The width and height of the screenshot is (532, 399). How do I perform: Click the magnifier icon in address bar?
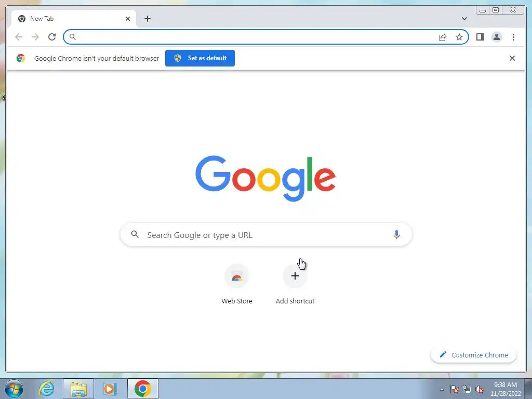coord(72,37)
